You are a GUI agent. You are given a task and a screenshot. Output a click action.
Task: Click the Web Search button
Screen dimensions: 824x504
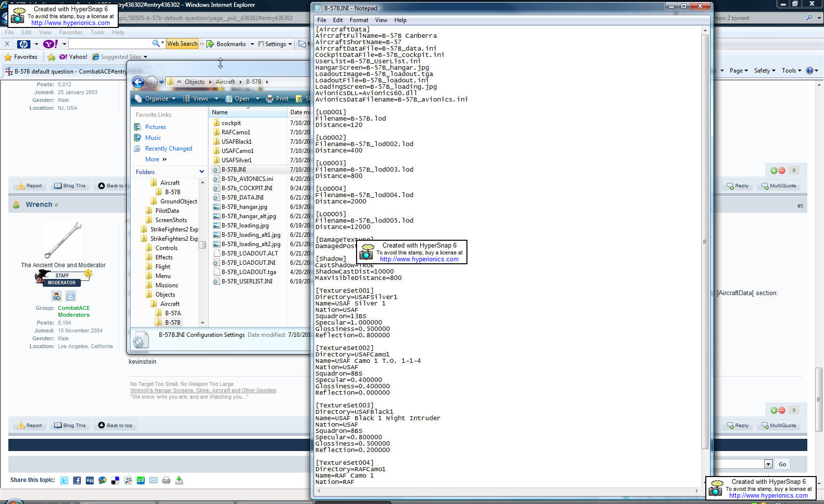(182, 44)
